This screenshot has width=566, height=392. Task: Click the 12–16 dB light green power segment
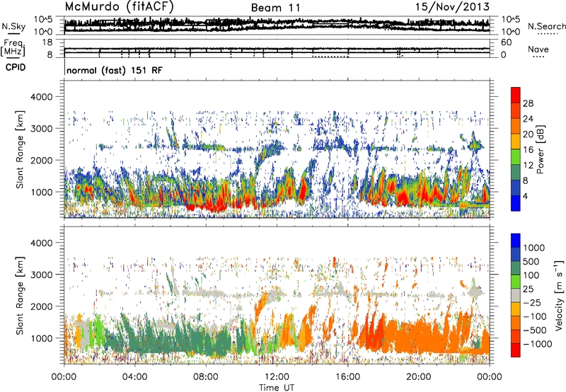[x=516, y=157]
